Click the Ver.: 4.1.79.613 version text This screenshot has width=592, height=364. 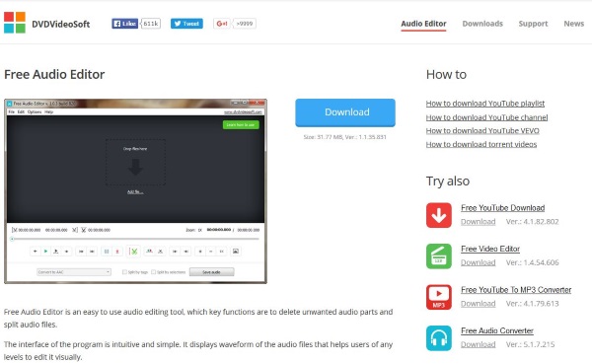[x=533, y=304]
